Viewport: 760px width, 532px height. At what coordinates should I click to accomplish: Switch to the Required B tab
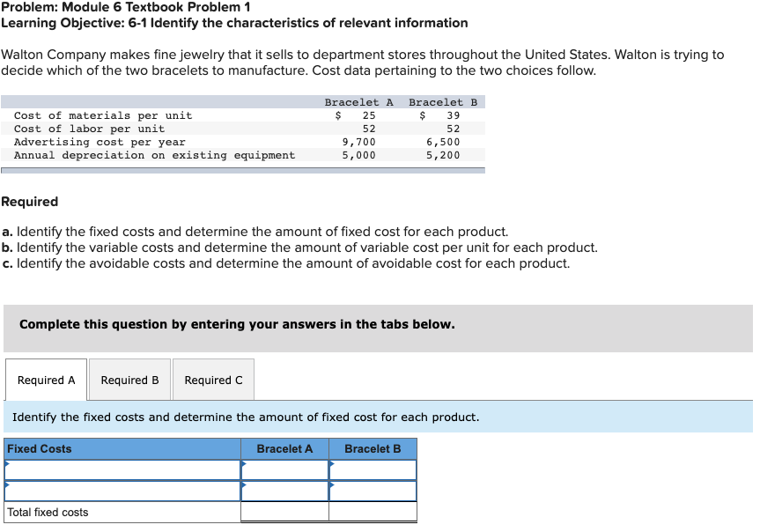[129, 379]
